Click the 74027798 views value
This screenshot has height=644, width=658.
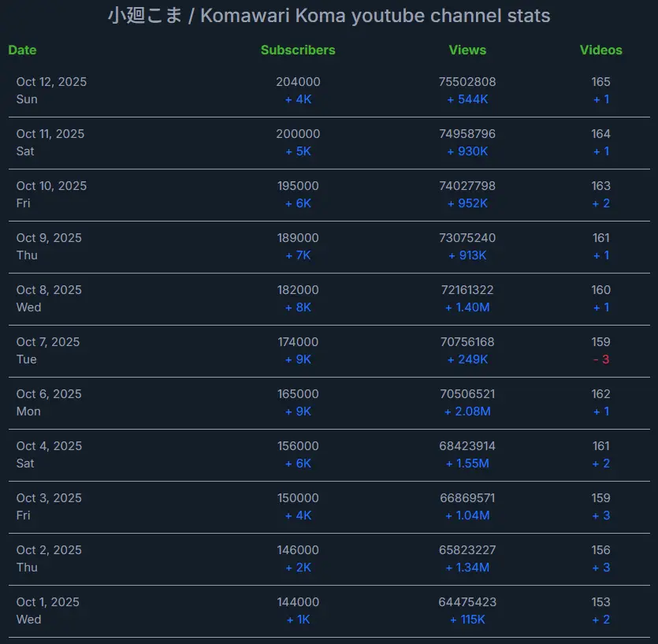pos(467,186)
